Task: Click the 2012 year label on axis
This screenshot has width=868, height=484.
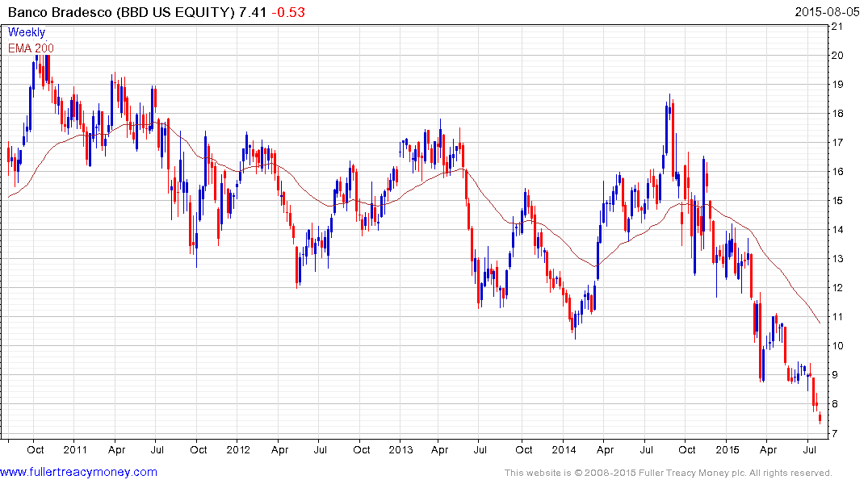Action: 238,449
